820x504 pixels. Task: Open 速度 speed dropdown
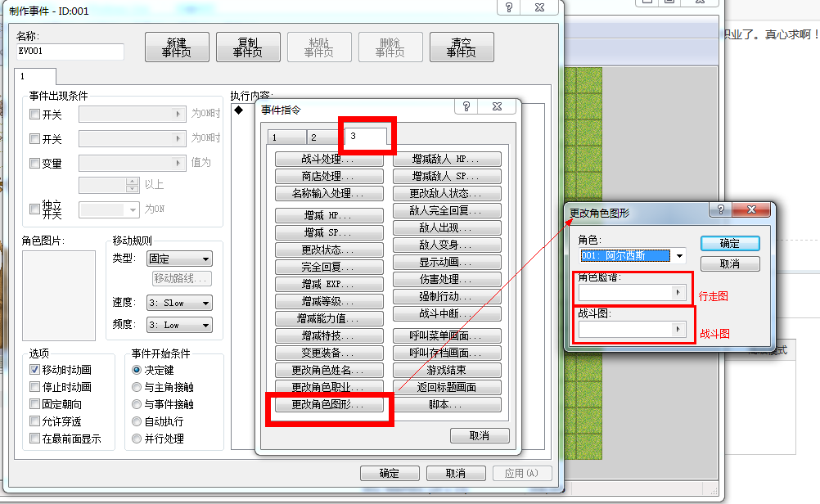tap(179, 303)
